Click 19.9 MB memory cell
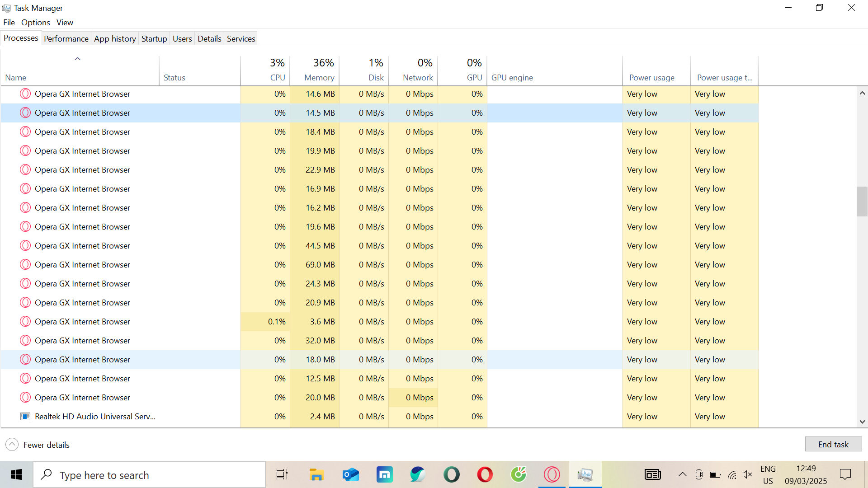The width and height of the screenshot is (868, 488). [x=315, y=151]
